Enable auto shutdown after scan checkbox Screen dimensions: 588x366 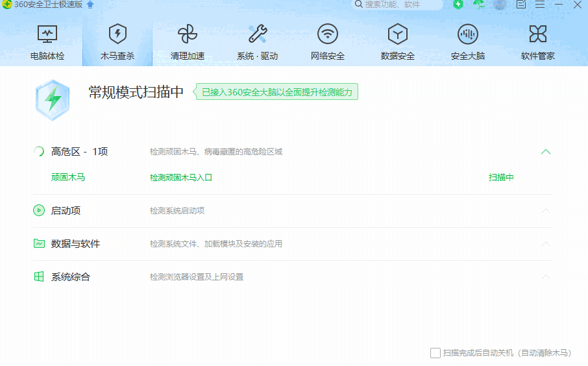point(435,353)
